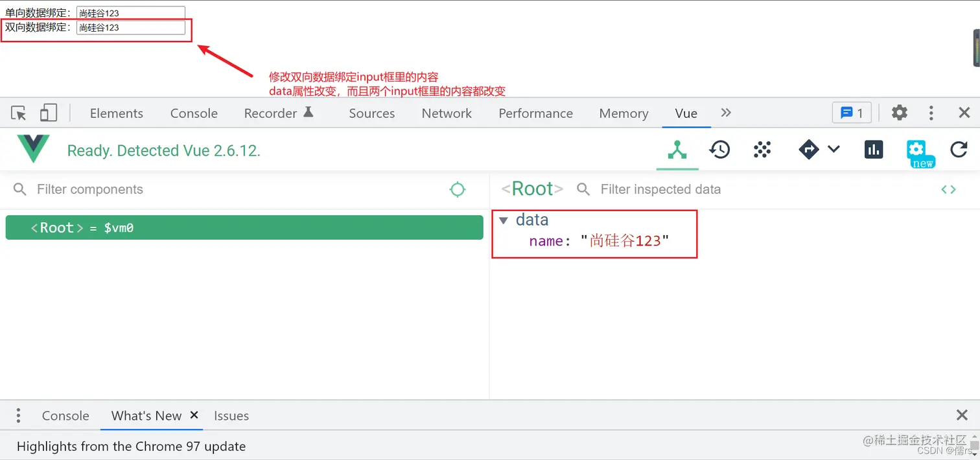980x460 pixels.
Task: Expand the hidden devtools tabs chevron
Action: click(x=725, y=113)
